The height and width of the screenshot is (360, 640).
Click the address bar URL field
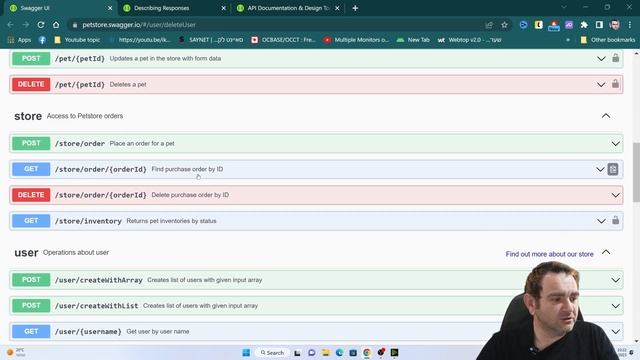[x=278, y=25]
